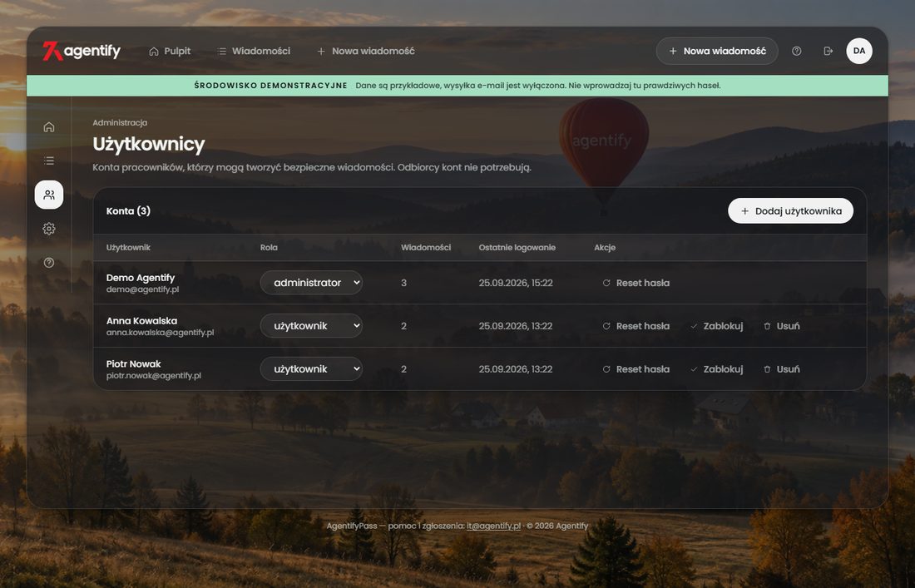Image resolution: width=915 pixels, height=588 pixels.
Task: Usuń the Piotr Nowak account
Action: coord(782,369)
